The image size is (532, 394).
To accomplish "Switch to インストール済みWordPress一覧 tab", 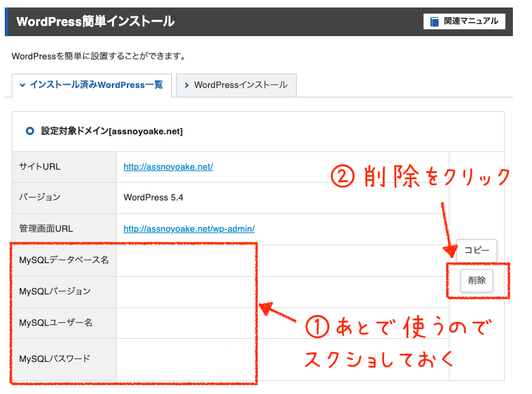I will pyautogui.click(x=91, y=85).
